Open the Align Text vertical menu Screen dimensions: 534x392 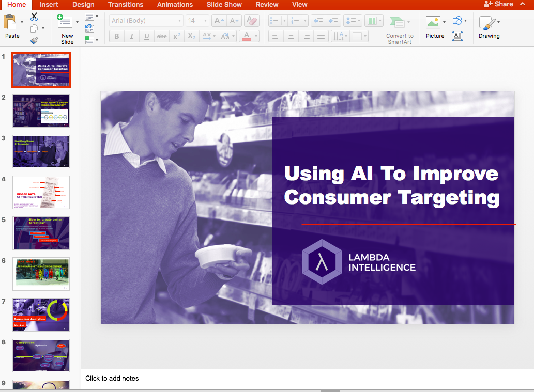359,36
